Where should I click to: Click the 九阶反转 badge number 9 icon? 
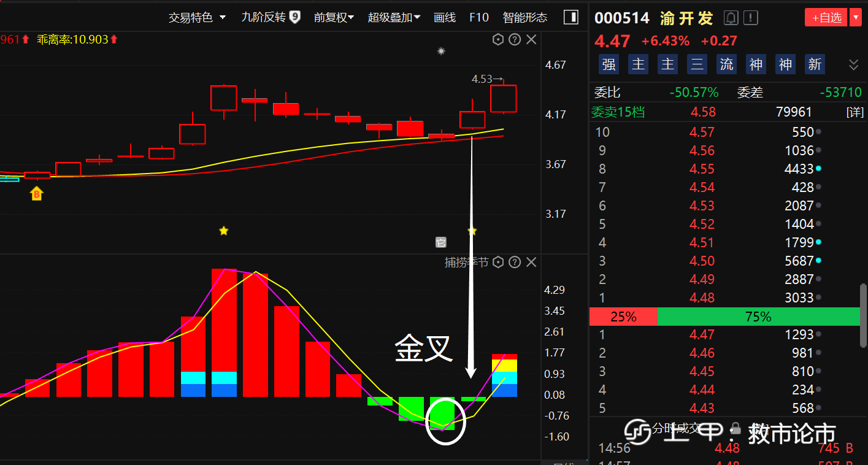click(x=295, y=17)
